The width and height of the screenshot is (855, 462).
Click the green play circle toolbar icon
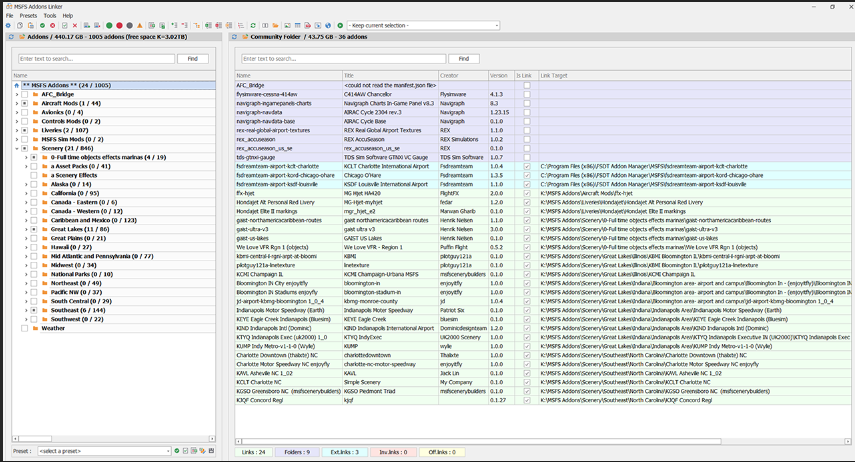(340, 26)
